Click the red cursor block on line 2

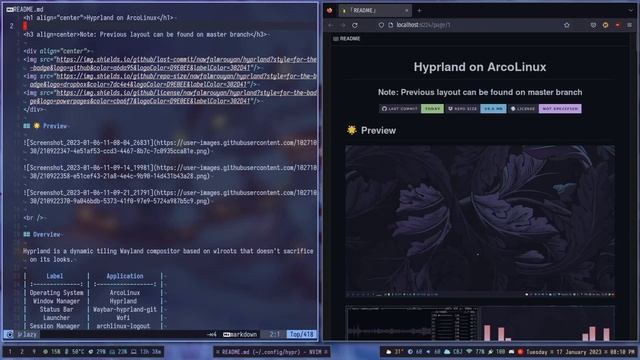coord(25,26)
